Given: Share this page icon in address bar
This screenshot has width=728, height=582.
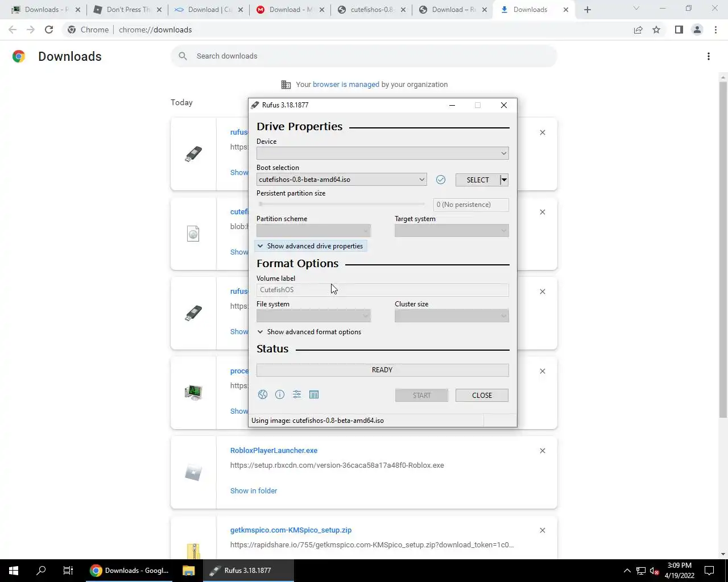Looking at the screenshot, I should pyautogui.click(x=638, y=30).
